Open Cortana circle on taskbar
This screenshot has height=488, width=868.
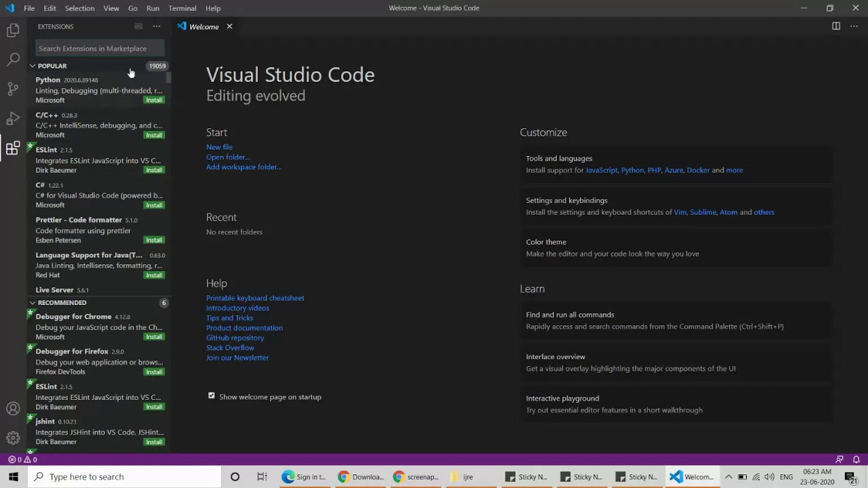235,476
